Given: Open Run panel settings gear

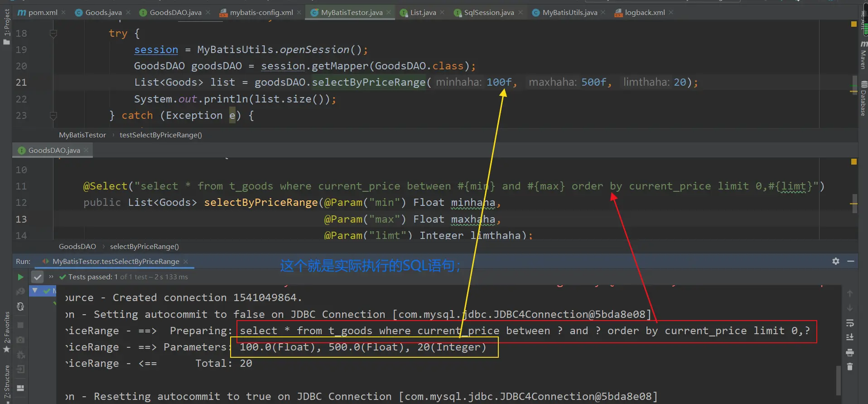Looking at the screenshot, I should point(836,261).
